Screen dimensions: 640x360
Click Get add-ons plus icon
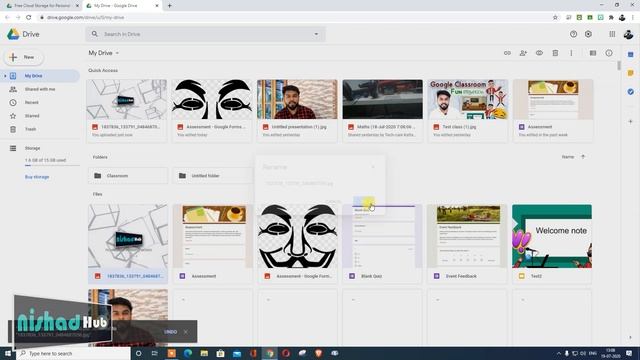(x=631, y=121)
